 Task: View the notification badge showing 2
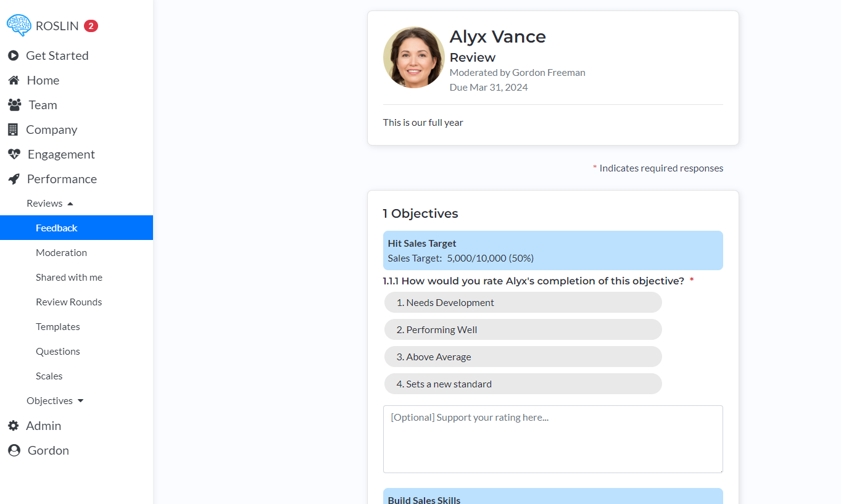click(x=91, y=25)
